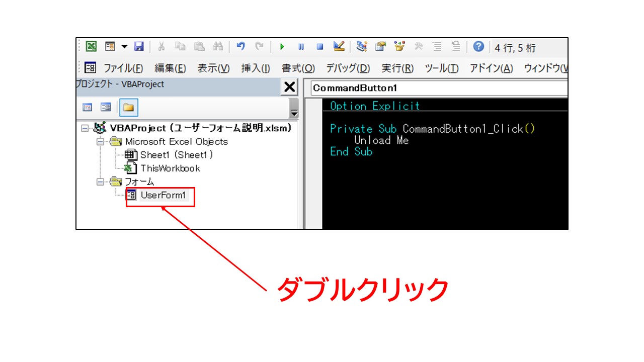Screen dimensions: 644x362
Task: Run the macro with green play icon
Action: coord(282,47)
